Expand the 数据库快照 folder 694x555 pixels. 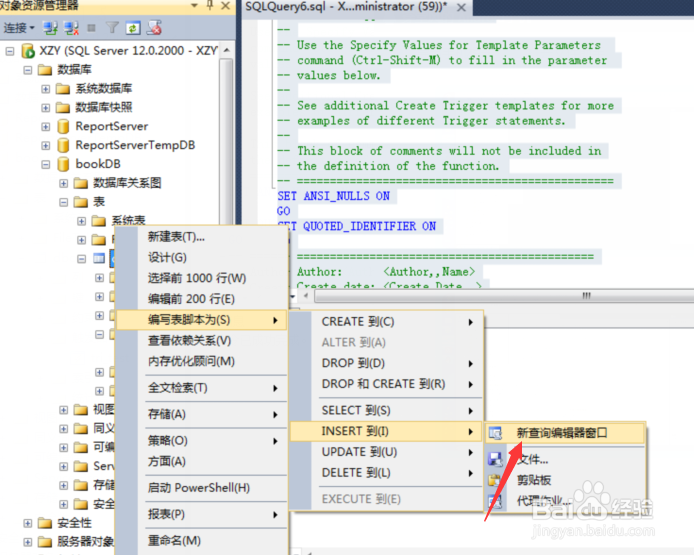[46, 108]
